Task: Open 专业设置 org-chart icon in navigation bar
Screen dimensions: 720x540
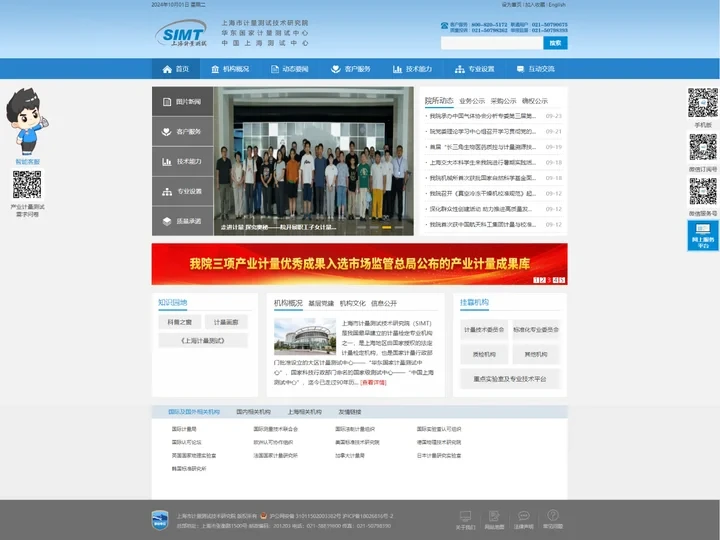Action: click(x=460, y=69)
